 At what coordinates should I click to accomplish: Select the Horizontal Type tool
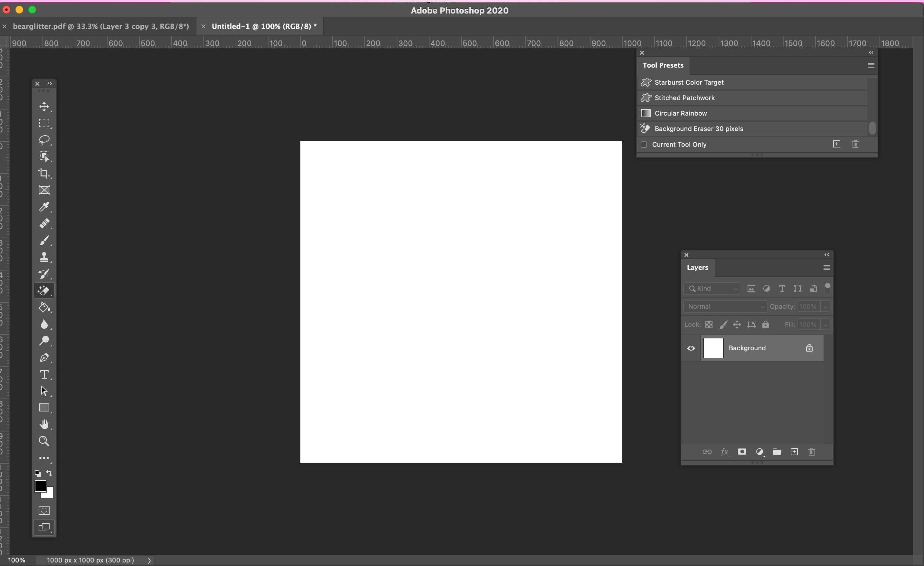(44, 374)
